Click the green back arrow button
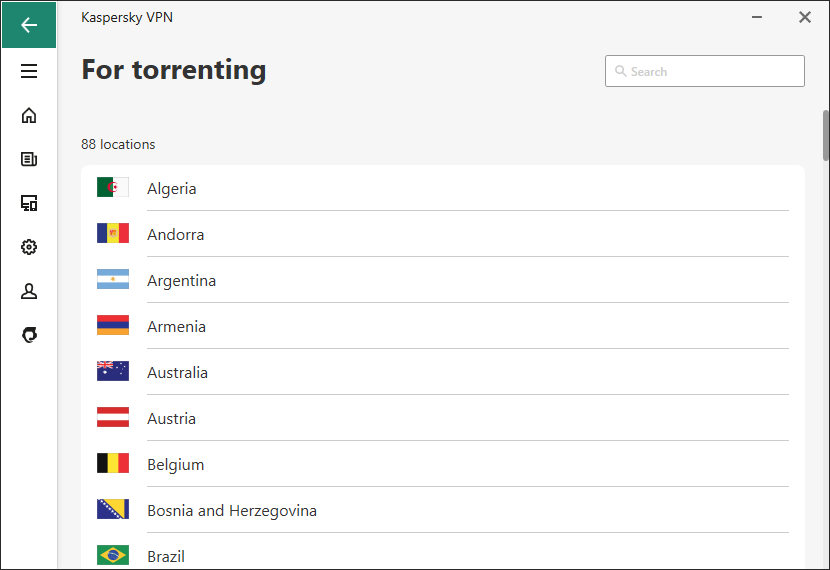Viewport: 830px width, 570px height. pyautogui.click(x=29, y=25)
